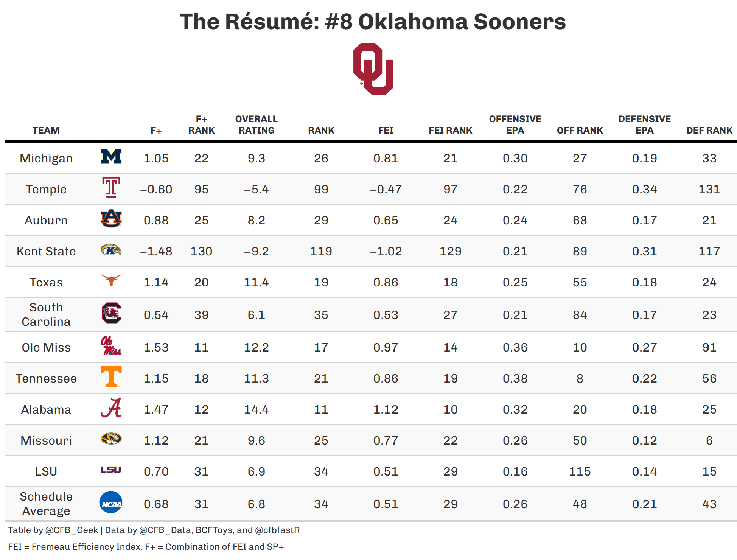This screenshot has height=560, width=737.
Task: Click the Michigan block M logo
Action: pyautogui.click(x=111, y=157)
